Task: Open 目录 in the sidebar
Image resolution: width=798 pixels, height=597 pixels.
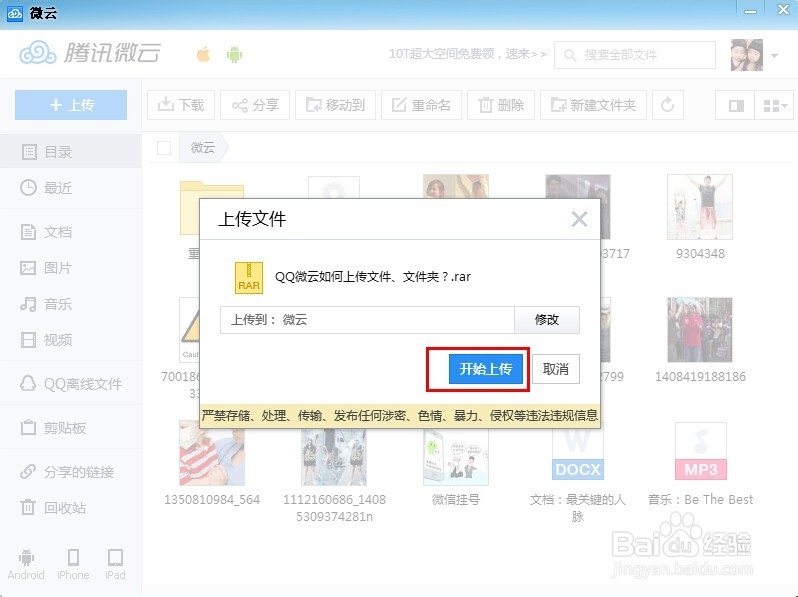Action: [71, 152]
